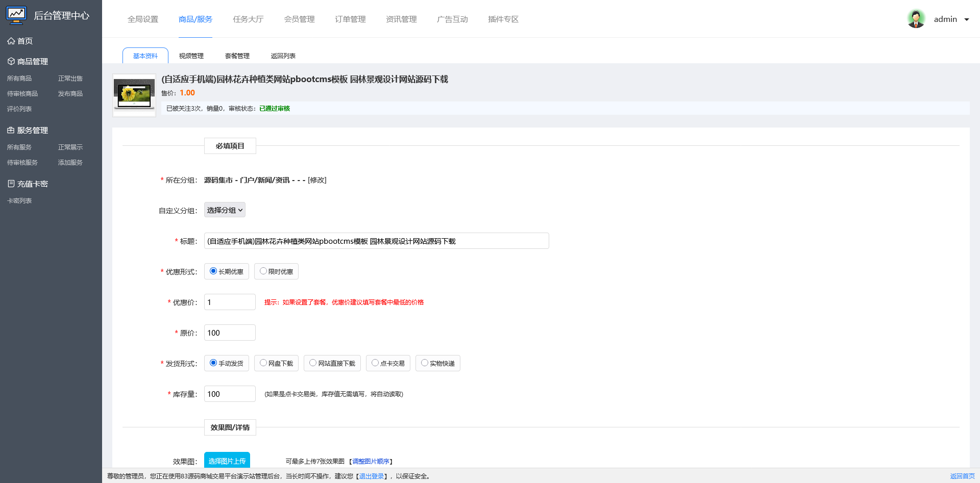Open the 任务大厅 top menu
This screenshot has height=483, width=980.
click(248, 19)
